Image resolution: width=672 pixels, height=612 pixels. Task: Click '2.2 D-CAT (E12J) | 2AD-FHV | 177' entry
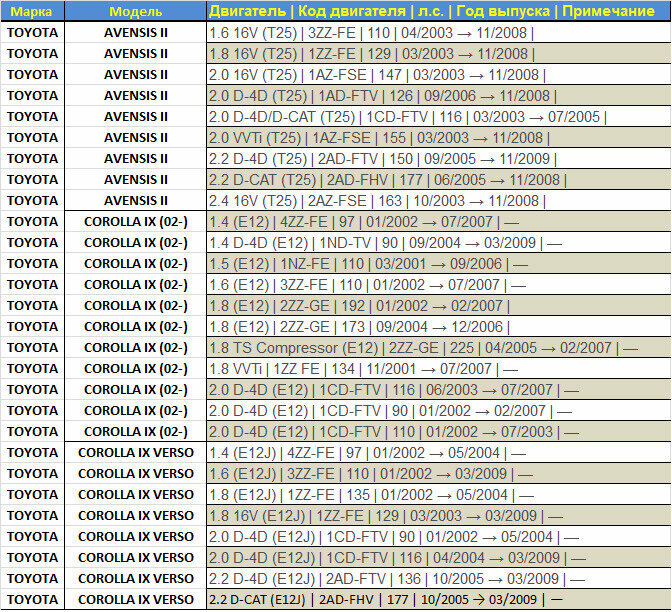439,600
